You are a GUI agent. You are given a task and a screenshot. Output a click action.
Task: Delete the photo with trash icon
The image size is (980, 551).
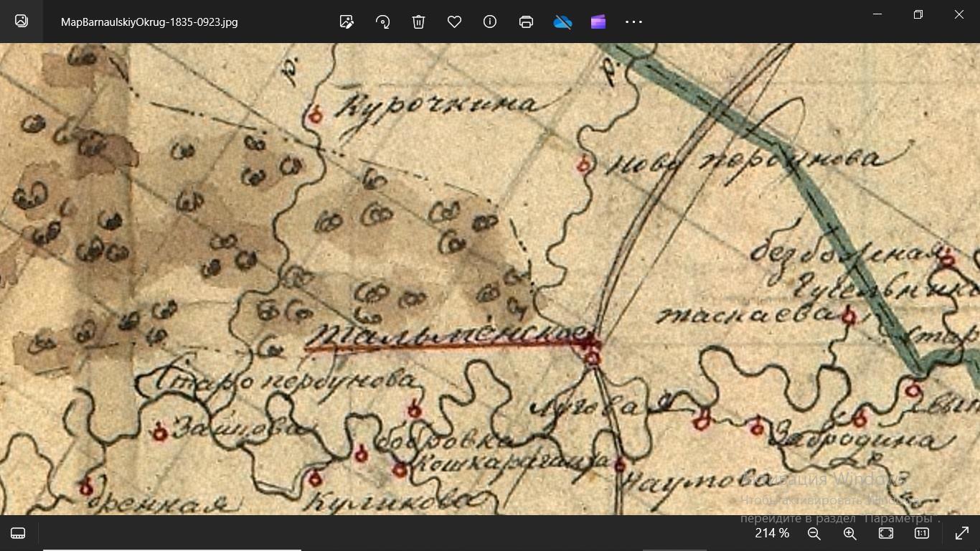coord(419,22)
